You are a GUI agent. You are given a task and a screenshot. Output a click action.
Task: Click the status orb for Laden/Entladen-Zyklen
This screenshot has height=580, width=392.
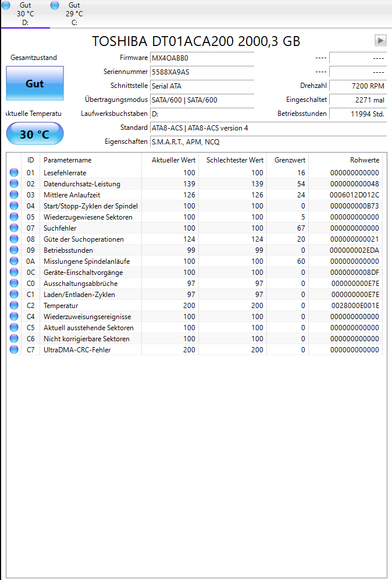pyautogui.click(x=14, y=295)
